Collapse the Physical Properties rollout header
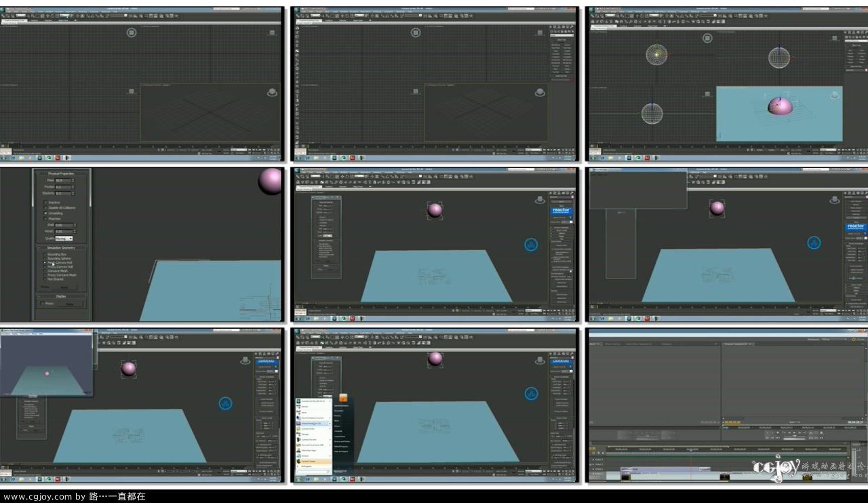868x503 pixels. coord(61,174)
